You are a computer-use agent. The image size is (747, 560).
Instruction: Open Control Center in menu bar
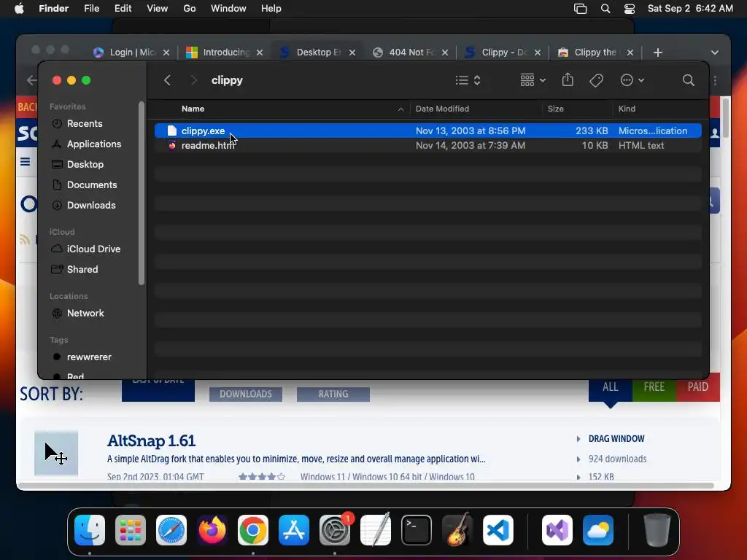(630, 9)
